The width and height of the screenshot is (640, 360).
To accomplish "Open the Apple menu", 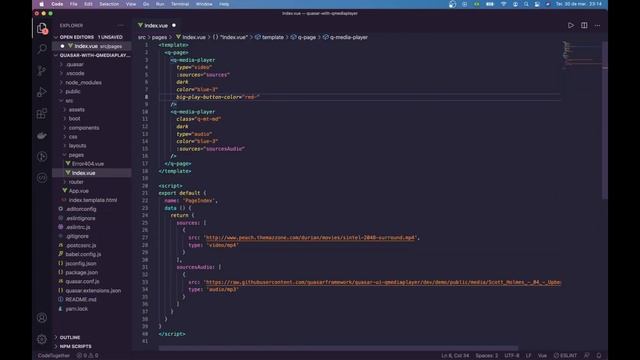I will pos(41,4).
